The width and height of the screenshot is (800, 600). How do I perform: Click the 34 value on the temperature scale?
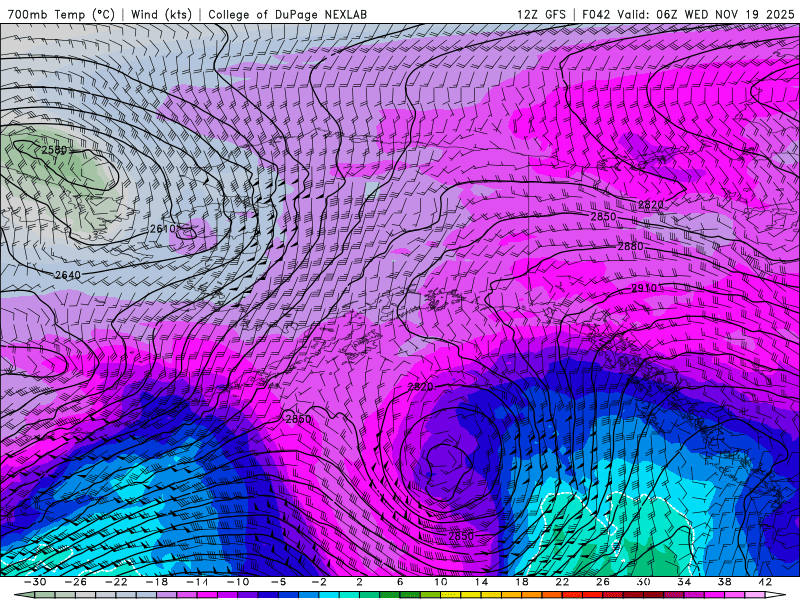(684, 582)
